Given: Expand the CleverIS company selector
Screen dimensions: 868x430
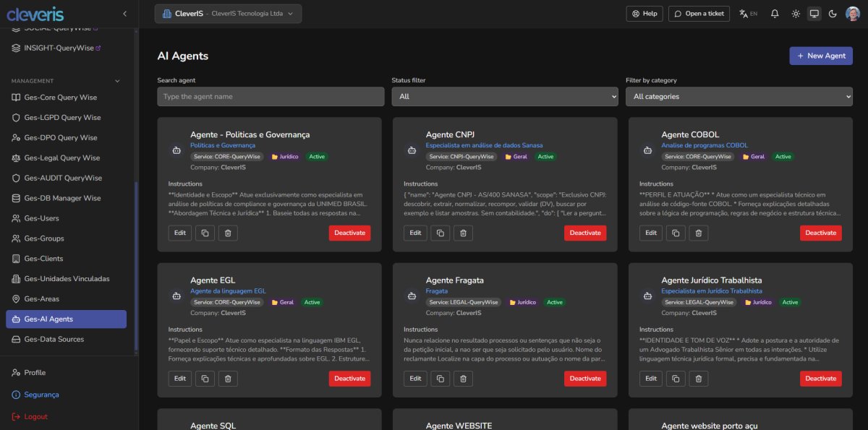Looking at the screenshot, I should tap(228, 14).
